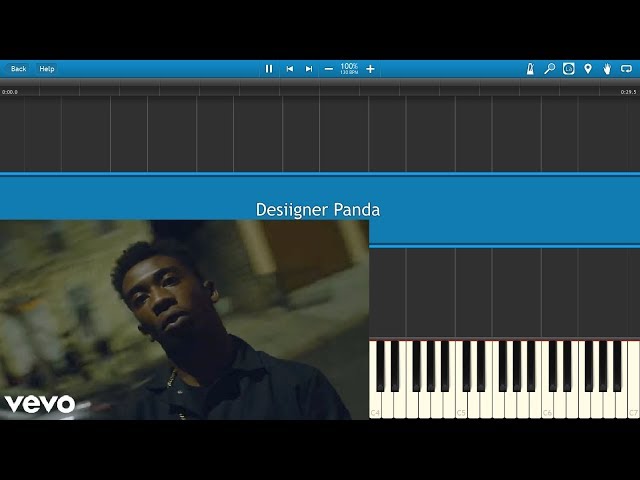Open the hand selection settings icon
Image resolution: width=640 pixels, height=480 pixels.
607,69
